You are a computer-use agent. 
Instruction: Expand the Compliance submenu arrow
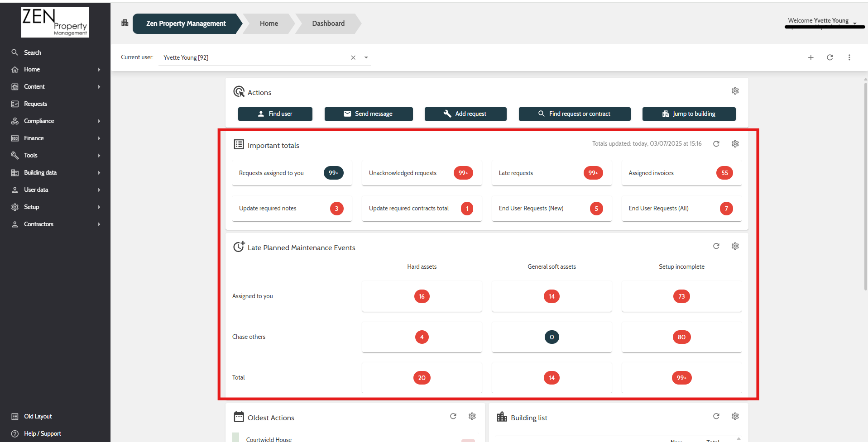tap(99, 121)
